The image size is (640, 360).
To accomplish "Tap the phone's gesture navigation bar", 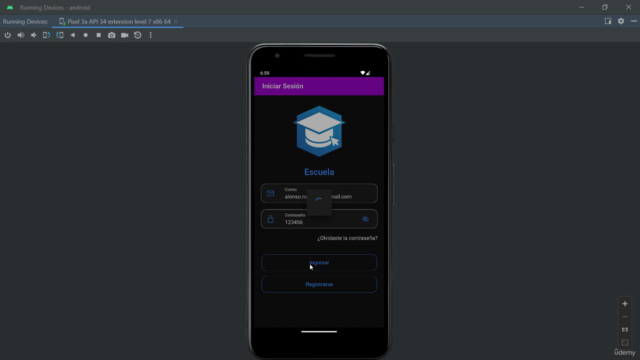I will click(x=319, y=332).
